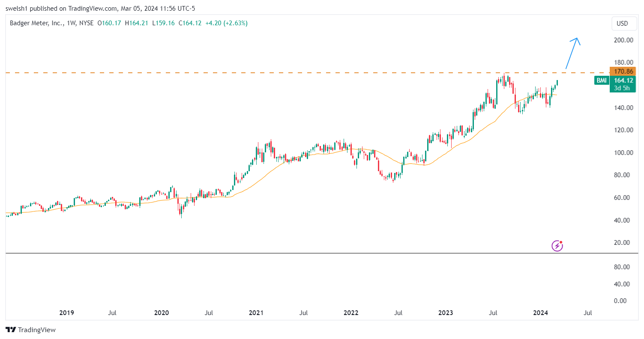Click the TradingView logo at bottom
Screen dimensions: 644x339
[x=31, y=330]
